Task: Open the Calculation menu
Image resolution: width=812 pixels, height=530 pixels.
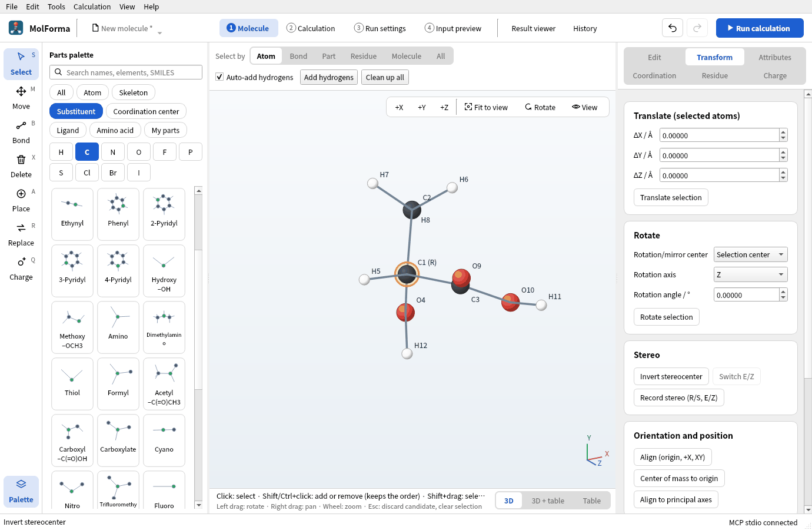Action: pos(92,6)
